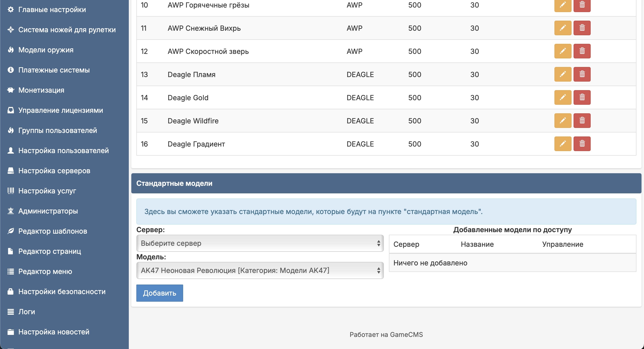Viewport: 644px width, 349px height.
Task: Click pencil edit icon for Deagle Wildfire
Action: 563,121
